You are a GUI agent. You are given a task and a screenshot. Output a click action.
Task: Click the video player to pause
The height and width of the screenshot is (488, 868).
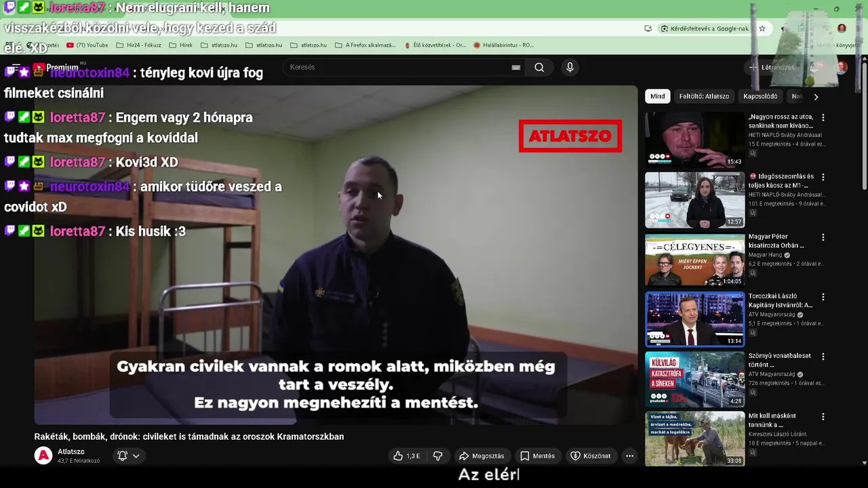pyautogui.click(x=336, y=255)
